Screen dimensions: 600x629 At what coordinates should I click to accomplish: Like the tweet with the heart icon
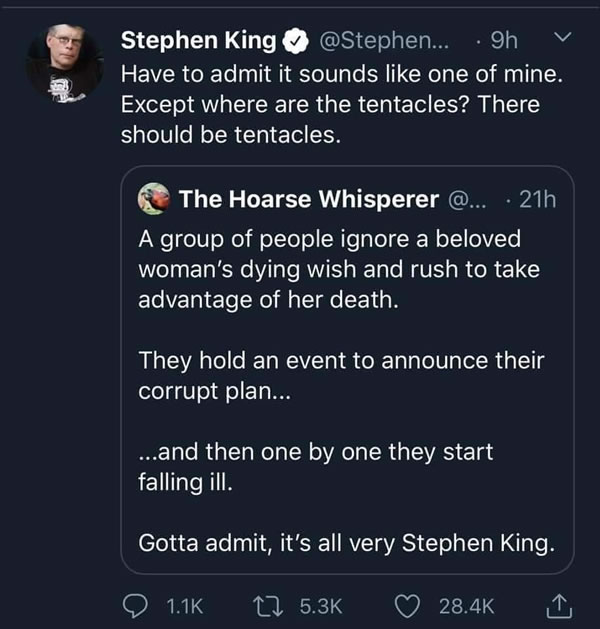tap(407, 605)
